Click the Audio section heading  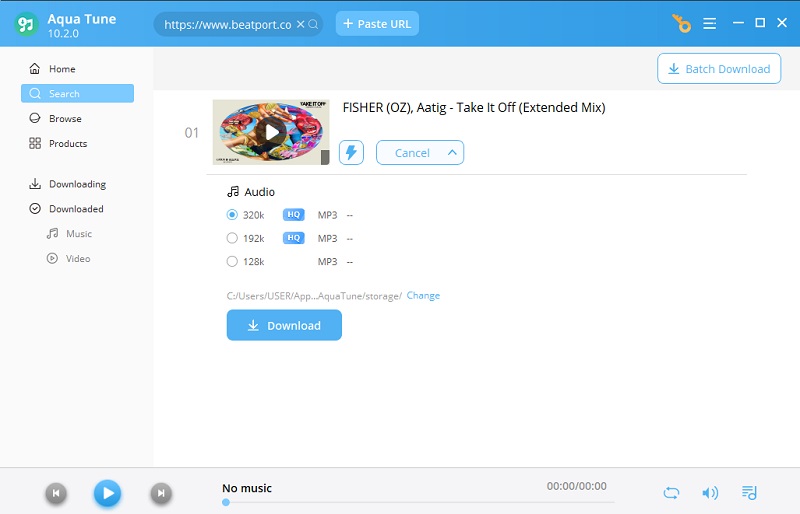click(251, 192)
